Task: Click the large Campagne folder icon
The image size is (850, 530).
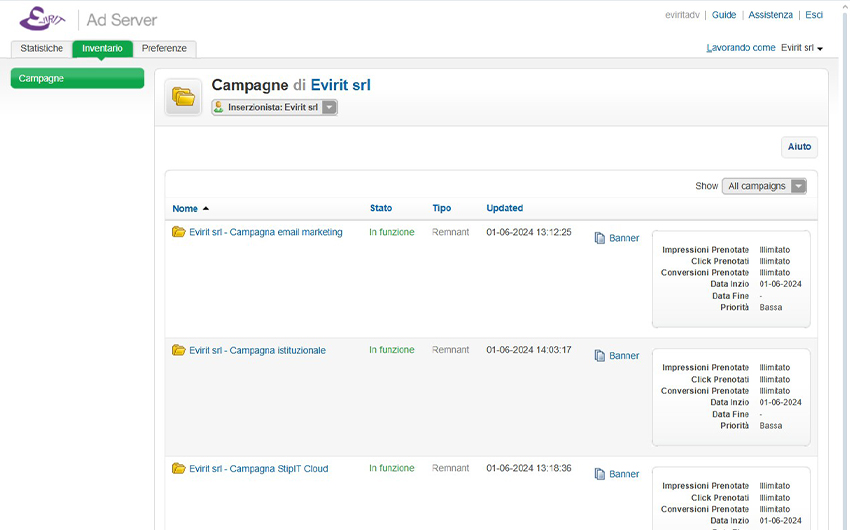Action: 184,97
